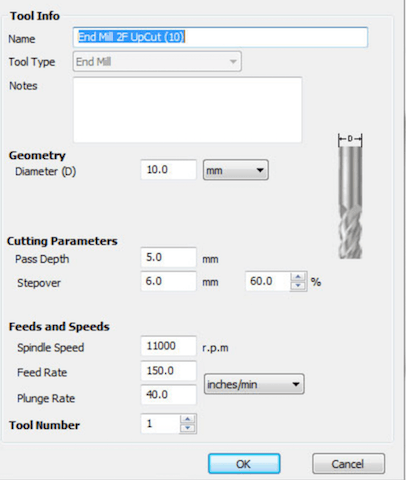Decrement Tool Number with down arrow

[x=188, y=428]
